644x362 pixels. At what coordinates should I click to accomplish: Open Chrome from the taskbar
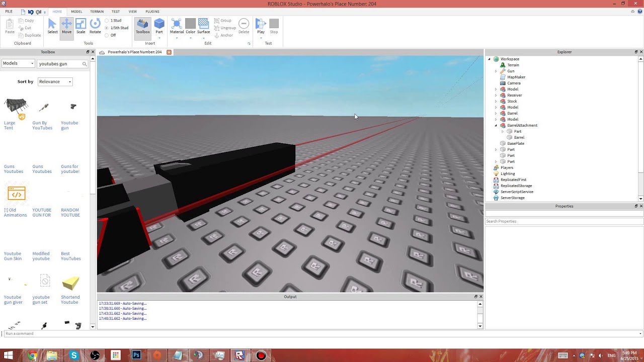(x=32, y=355)
